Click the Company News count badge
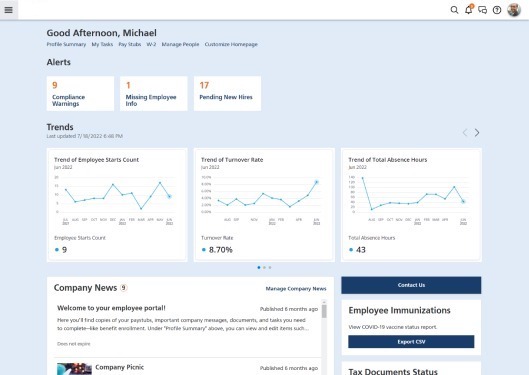This screenshot has width=529, height=375. (124, 288)
